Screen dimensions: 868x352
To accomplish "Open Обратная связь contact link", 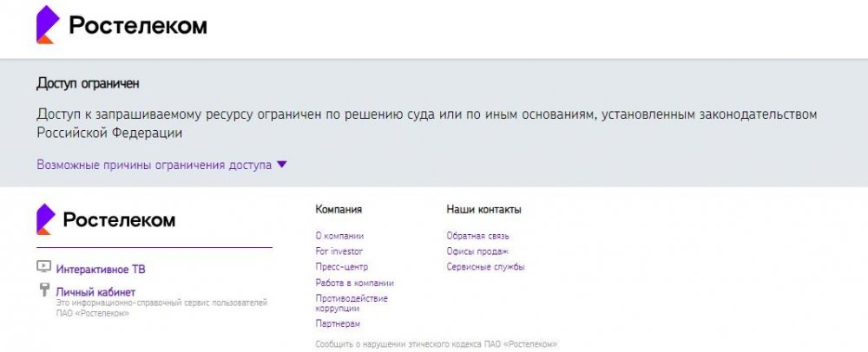I will pyautogui.click(x=477, y=236).
